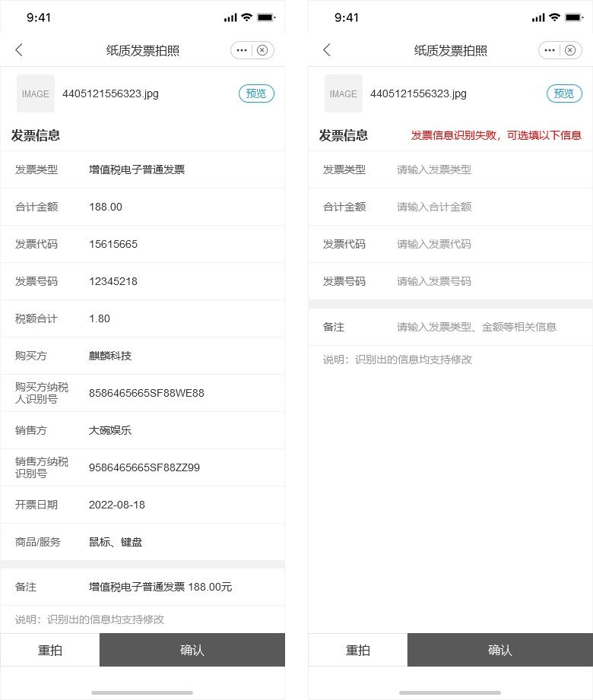593x700 pixels.
Task: Click the 购买方纳税人识别号 label
Action: coord(42,393)
